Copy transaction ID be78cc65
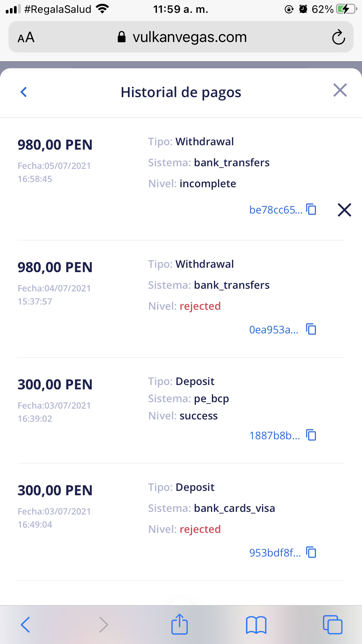Image resolution: width=362 pixels, height=644 pixels. [311, 209]
